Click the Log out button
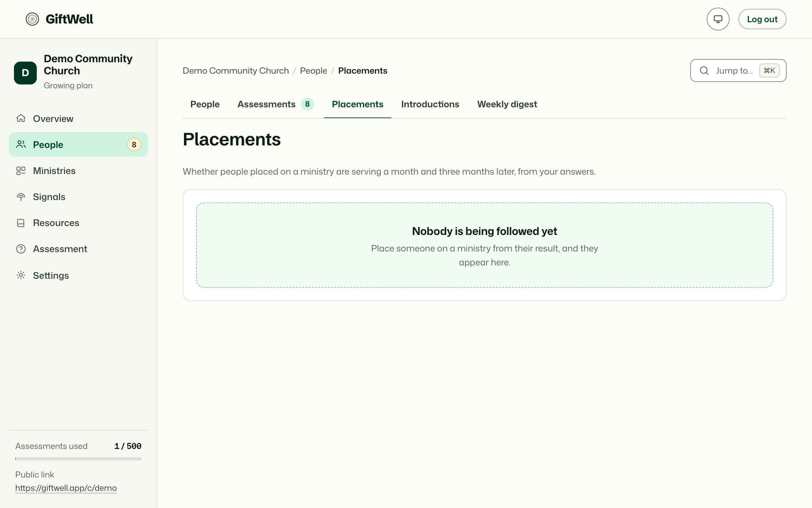 pyautogui.click(x=762, y=19)
